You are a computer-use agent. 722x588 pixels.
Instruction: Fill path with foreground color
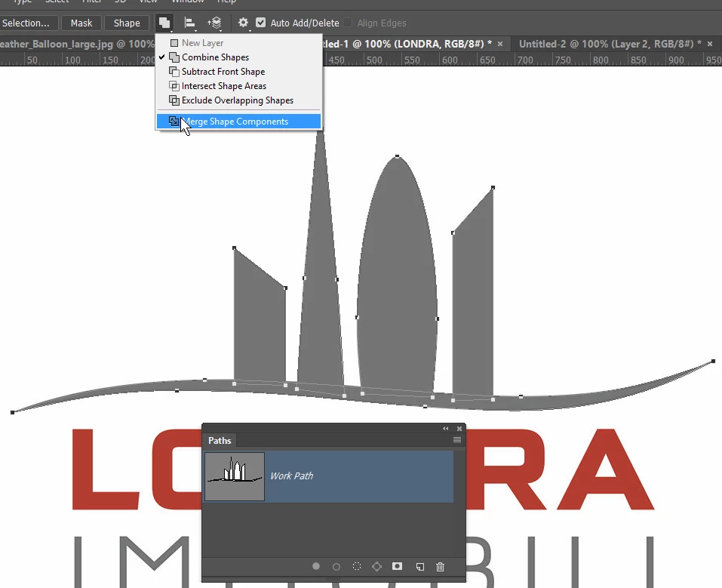click(316, 566)
